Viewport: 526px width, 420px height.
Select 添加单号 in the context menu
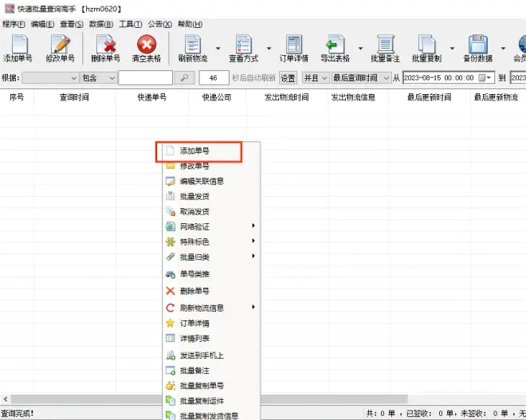coord(194,151)
